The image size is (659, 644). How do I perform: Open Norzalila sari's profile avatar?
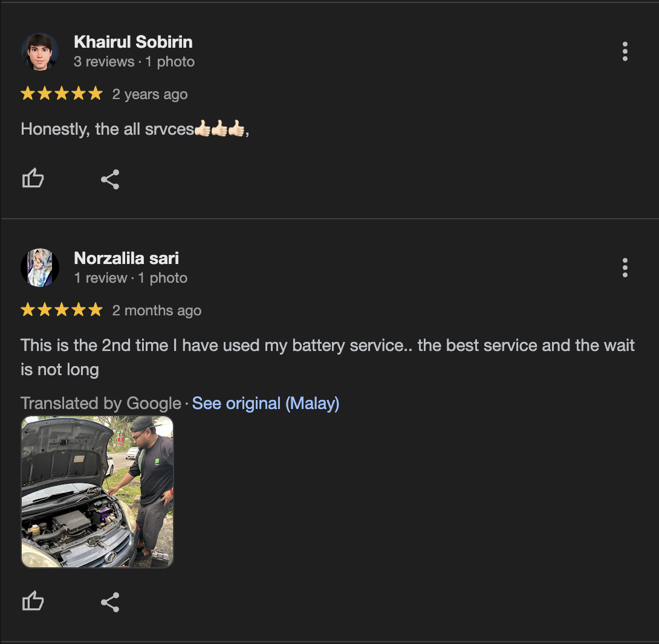[x=40, y=268]
